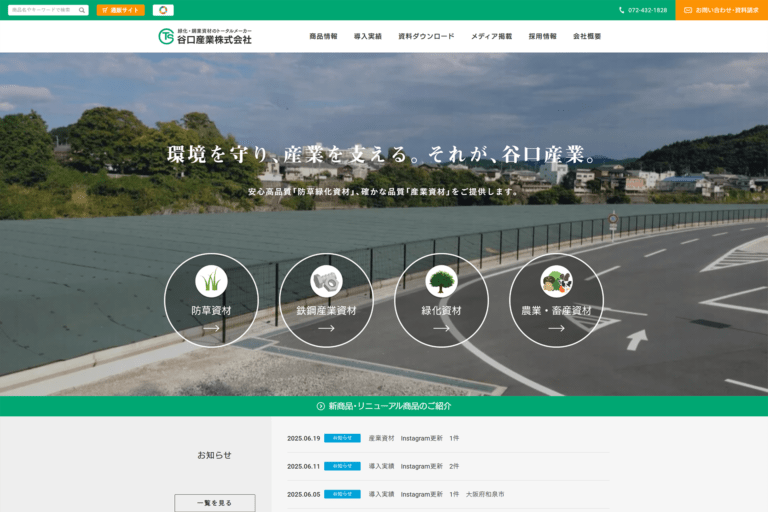
Task: Open the 商品情報 menu
Action: click(x=323, y=36)
